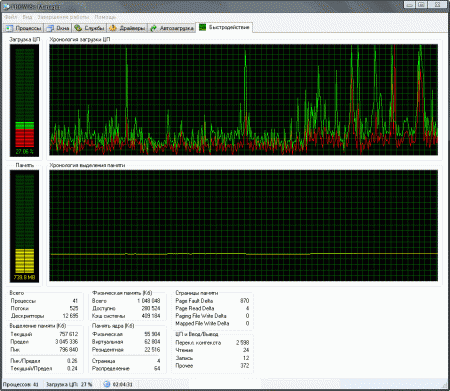This screenshot has width=450, height=391.
Task: Click the Службы tab gear icon
Action: (78, 28)
